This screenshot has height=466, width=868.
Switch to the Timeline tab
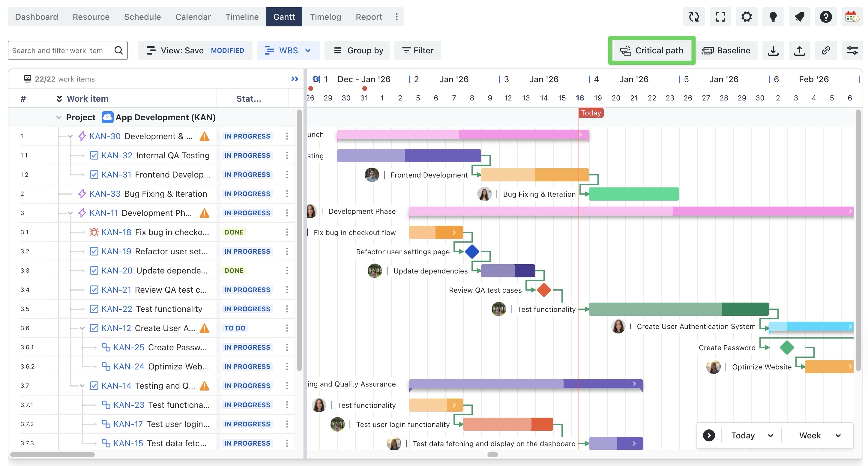click(x=242, y=17)
